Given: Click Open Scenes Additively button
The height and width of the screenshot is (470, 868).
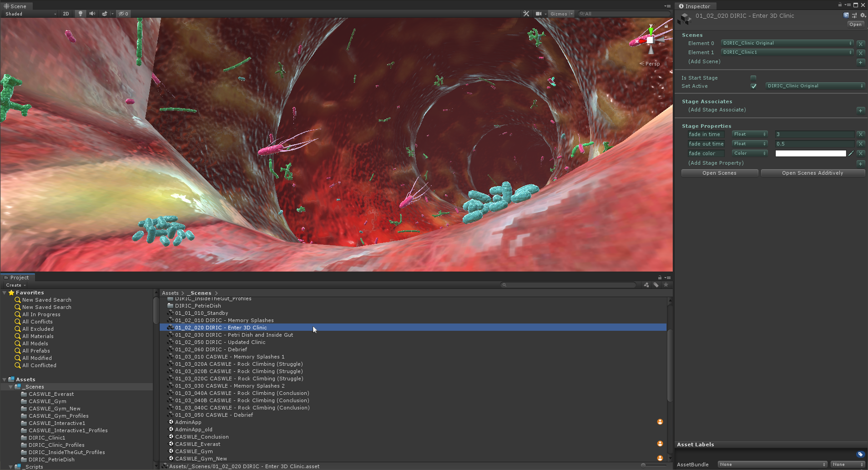Looking at the screenshot, I should [x=812, y=173].
